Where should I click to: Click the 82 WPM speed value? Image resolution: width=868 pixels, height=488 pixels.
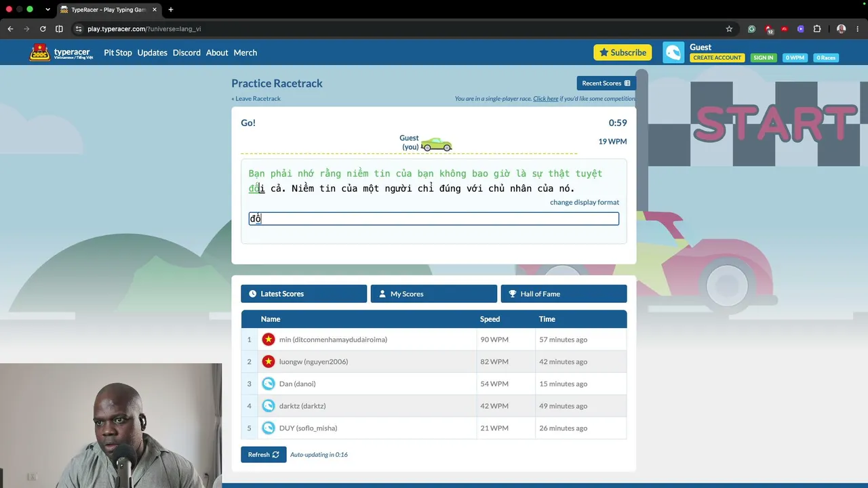[x=494, y=362]
